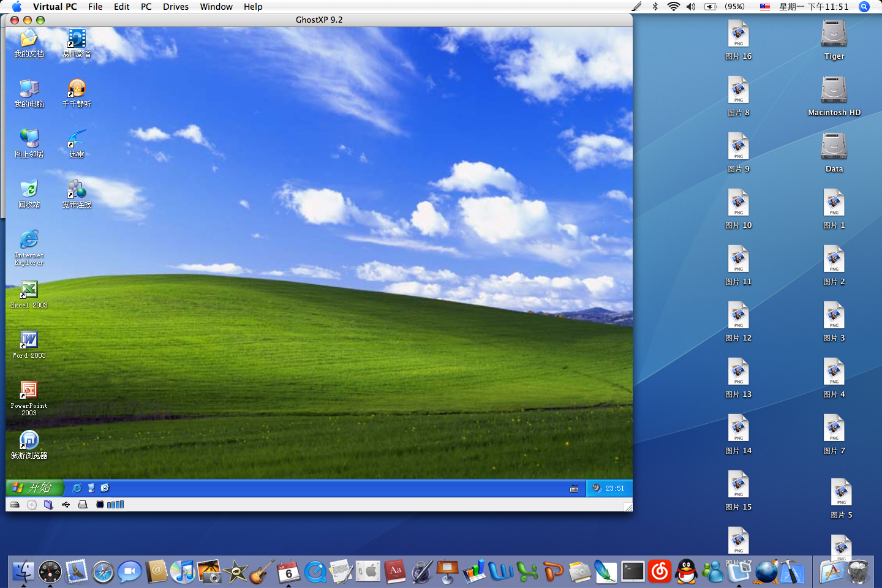Open Dictionary from the Dock
This screenshot has height=588, width=882.
(395, 571)
